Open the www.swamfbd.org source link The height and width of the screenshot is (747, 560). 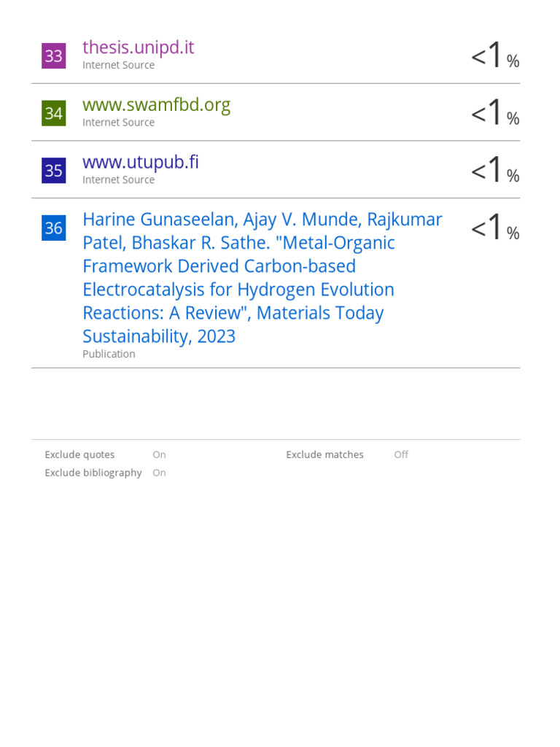[156, 105]
